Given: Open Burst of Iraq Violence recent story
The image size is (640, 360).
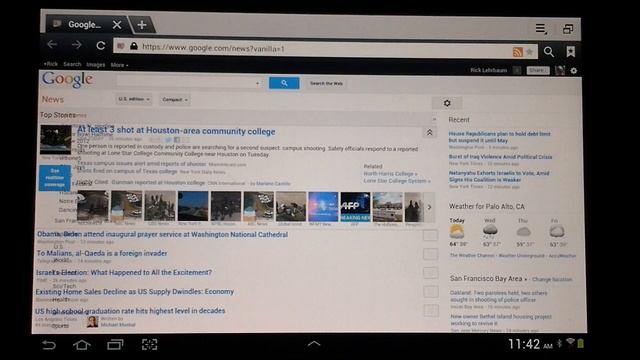Looking at the screenshot, I should click(x=500, y=157).
